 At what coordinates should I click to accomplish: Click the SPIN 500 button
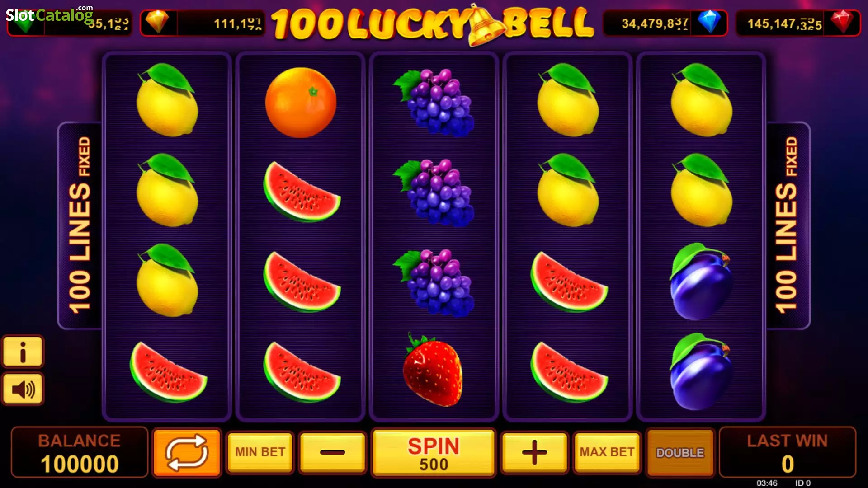pos(434,452)
